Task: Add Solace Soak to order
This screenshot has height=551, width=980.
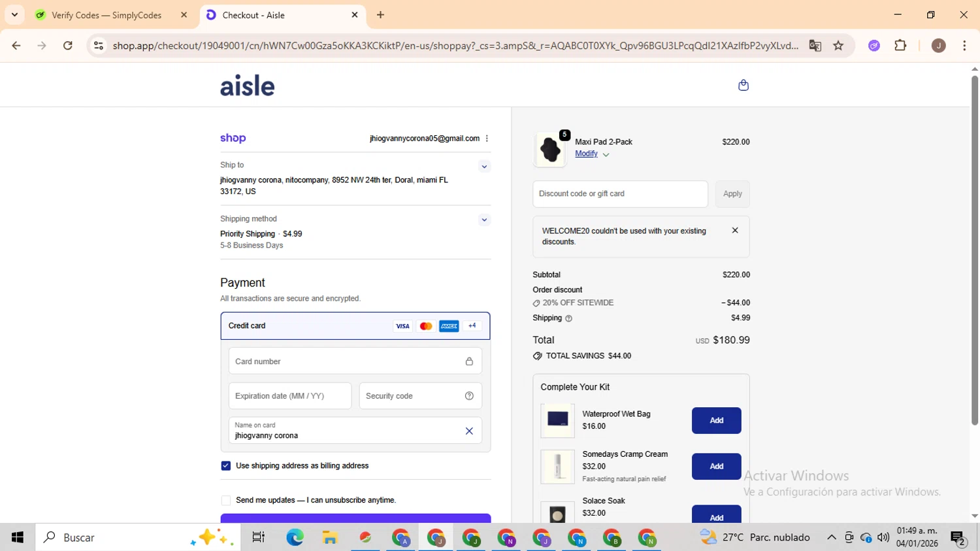Action: [717, 514]
